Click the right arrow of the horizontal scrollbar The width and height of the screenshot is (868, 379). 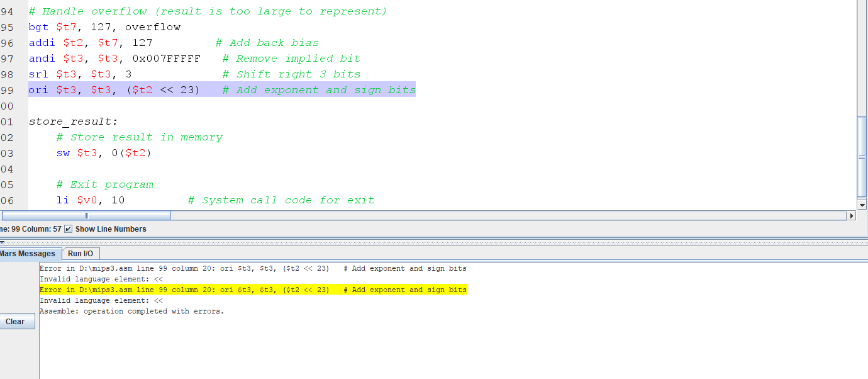click(852, 215)
